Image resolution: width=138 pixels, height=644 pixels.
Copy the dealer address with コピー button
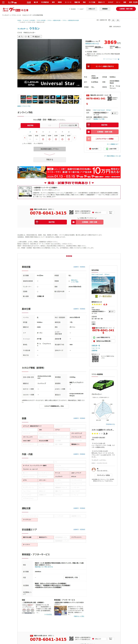tap(114, 113)
